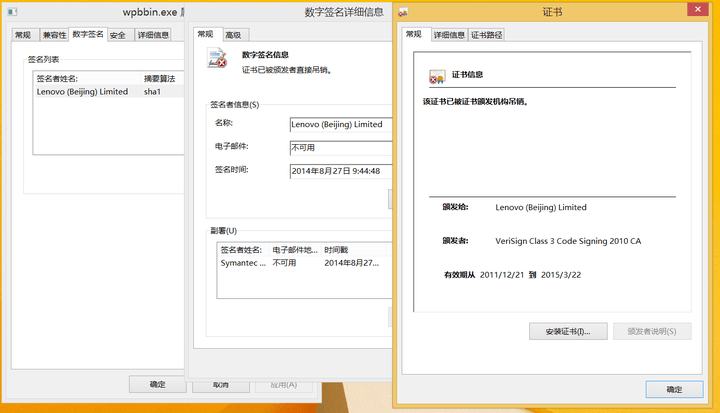This screenshot has height=413, width=720.
Task: Click 取消 button in properties window
Action: click(x=221, y=385)
